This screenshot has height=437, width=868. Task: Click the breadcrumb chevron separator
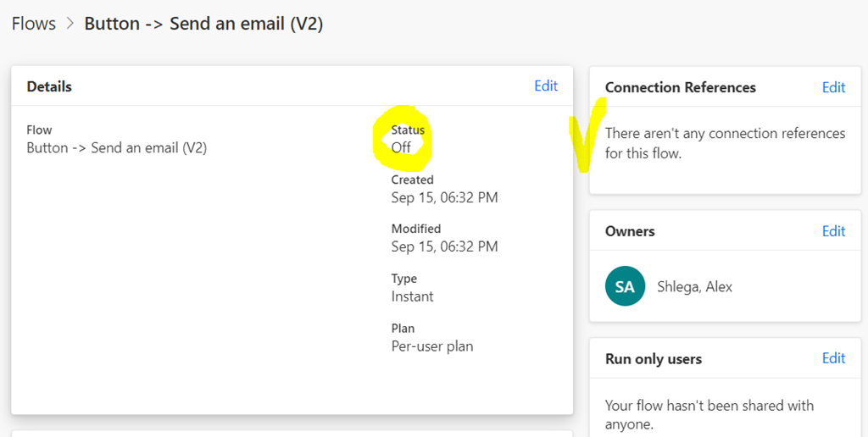coord(70,24)
